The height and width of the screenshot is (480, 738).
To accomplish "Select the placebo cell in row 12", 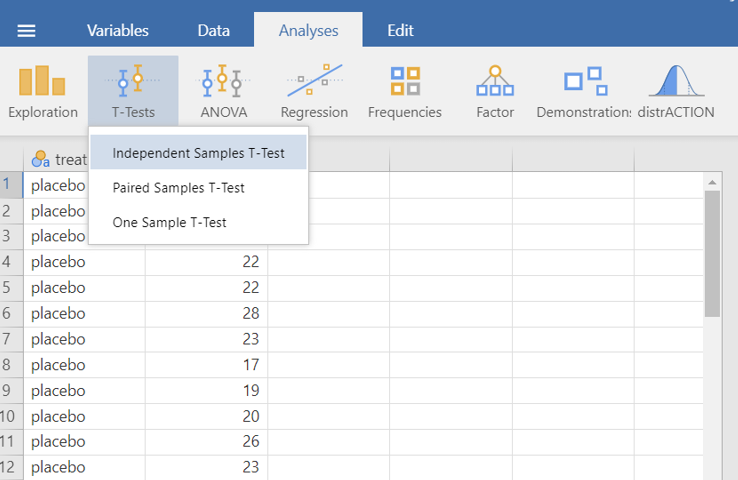I will click(84, 466).
